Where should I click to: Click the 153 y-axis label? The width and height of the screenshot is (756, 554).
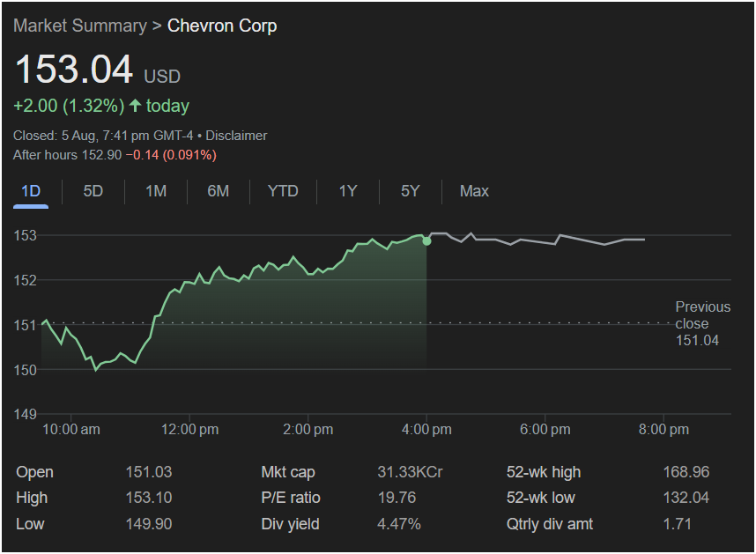(x=25, y=235)
